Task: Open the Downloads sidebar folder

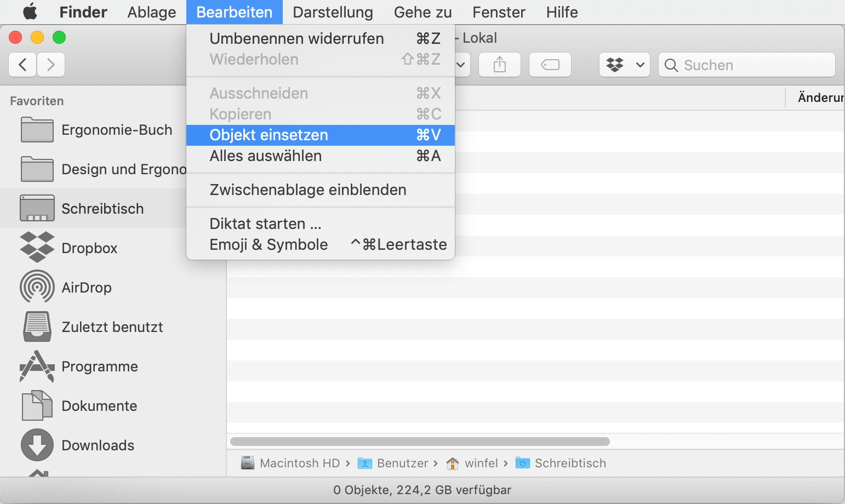Action: (98, 445)
